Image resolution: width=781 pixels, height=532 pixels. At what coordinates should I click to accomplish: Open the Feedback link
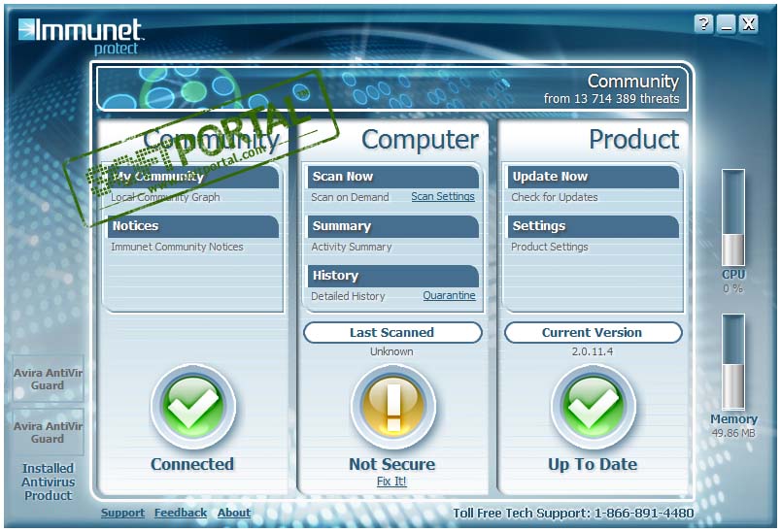181,513
